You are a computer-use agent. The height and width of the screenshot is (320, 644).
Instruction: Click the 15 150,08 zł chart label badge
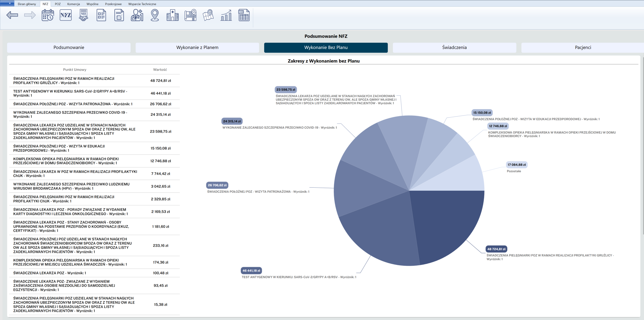coord(482,113)
